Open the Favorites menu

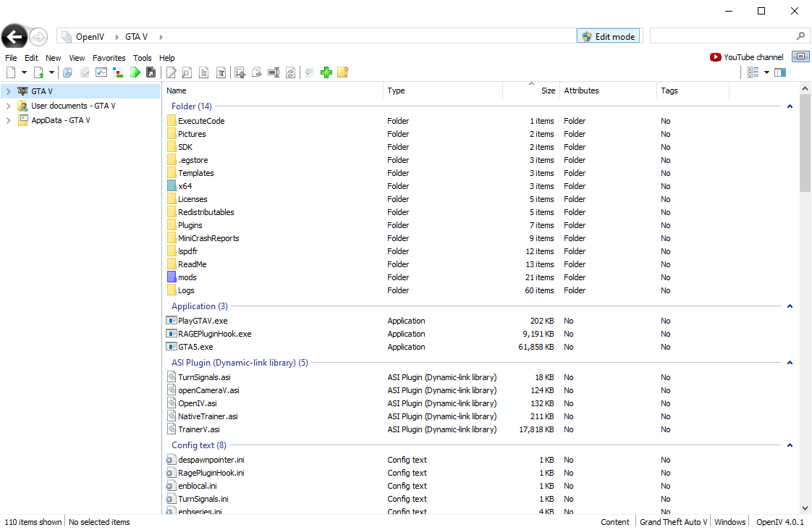109,58
